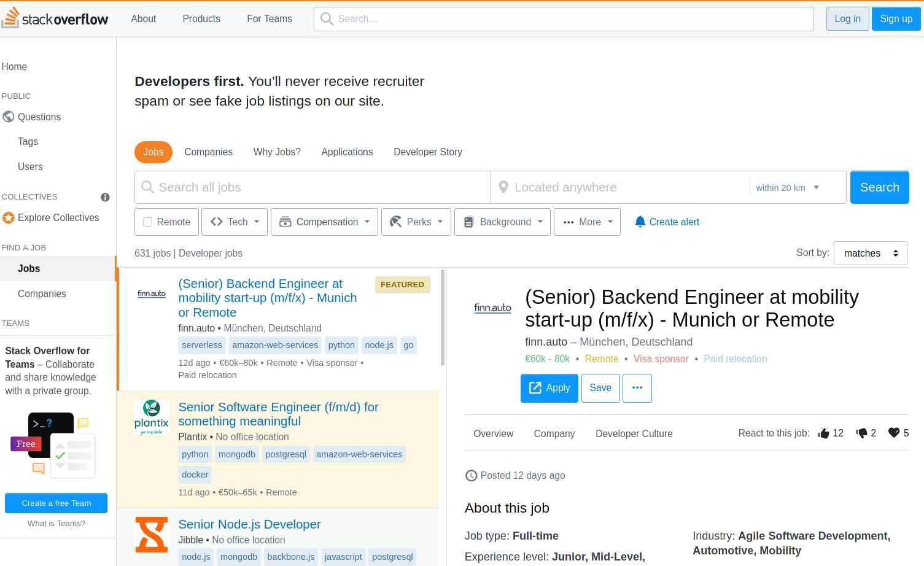Click the job list scrollbar
Viewport: 924px width, 566px height.
click(x=443, y=317)
